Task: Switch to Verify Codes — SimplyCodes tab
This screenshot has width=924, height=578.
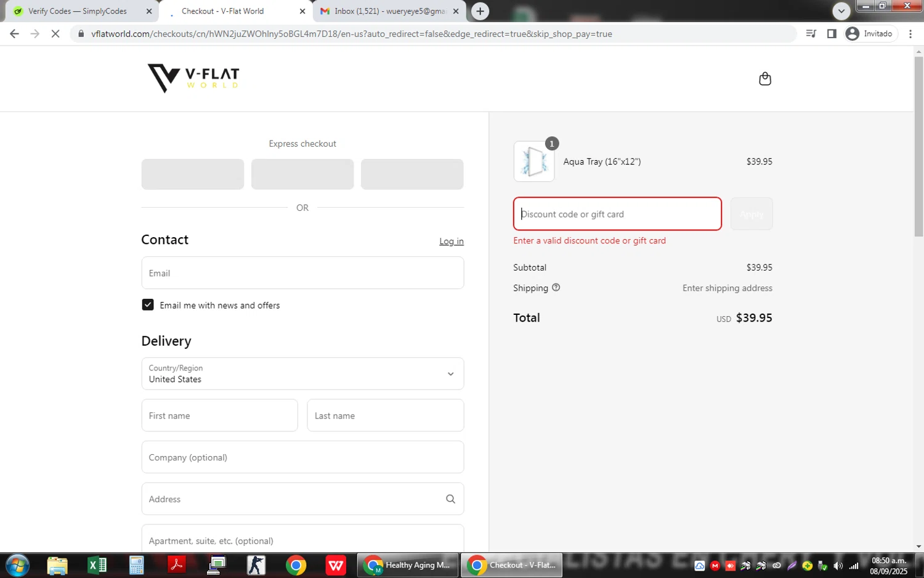Action: click(77, 11)
